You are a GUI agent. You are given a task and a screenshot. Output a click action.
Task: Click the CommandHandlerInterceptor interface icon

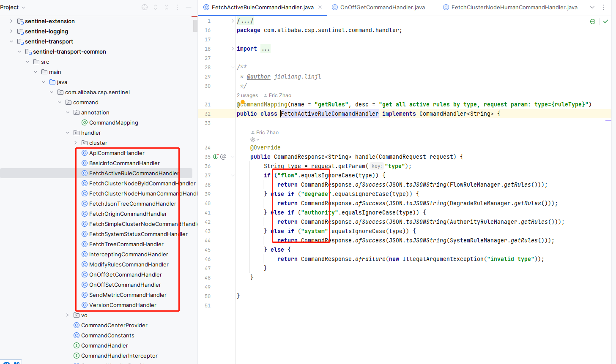tap(77, 356)
